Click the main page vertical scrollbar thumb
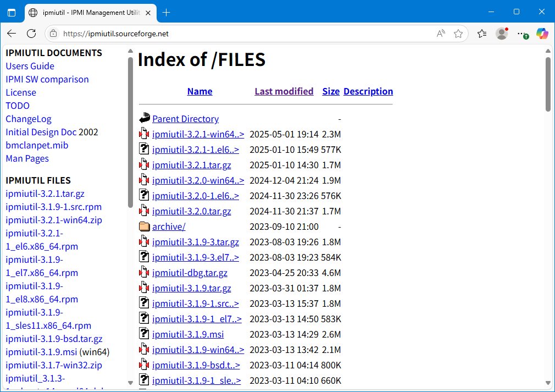555x392 pixels. point(548,84)
